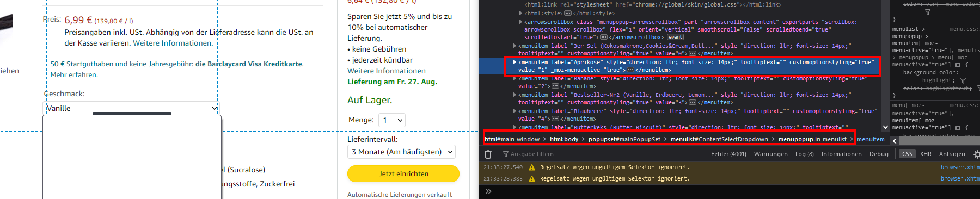The image size is (980, 199).
Task: Clear console output with the trash icon
Action: pos(488,154)
